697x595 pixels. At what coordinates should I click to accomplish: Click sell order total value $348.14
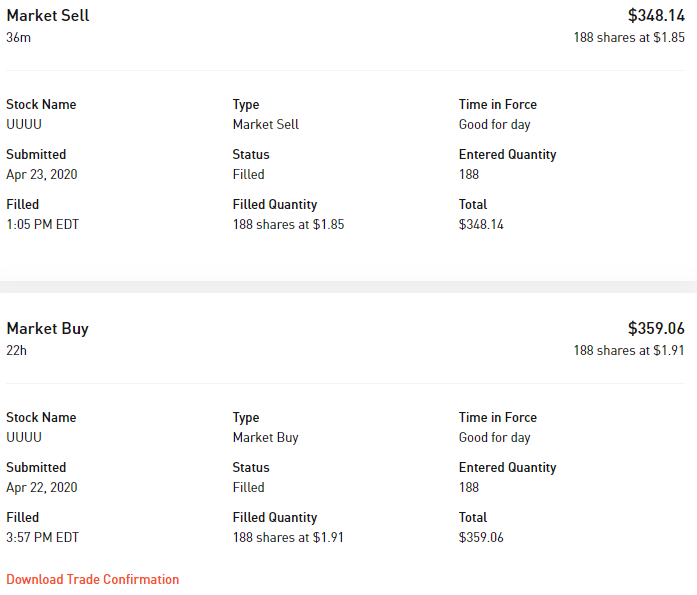(x=481, y=225)
